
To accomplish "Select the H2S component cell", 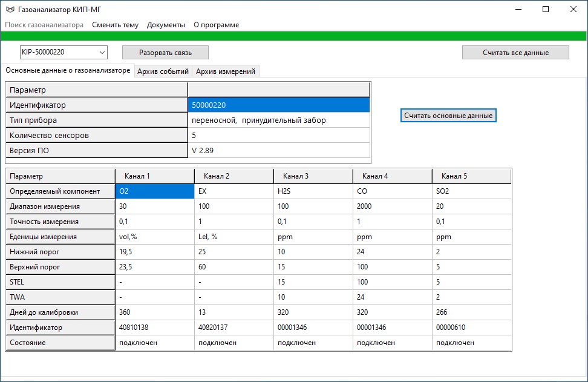I will [x=313, y=191].
